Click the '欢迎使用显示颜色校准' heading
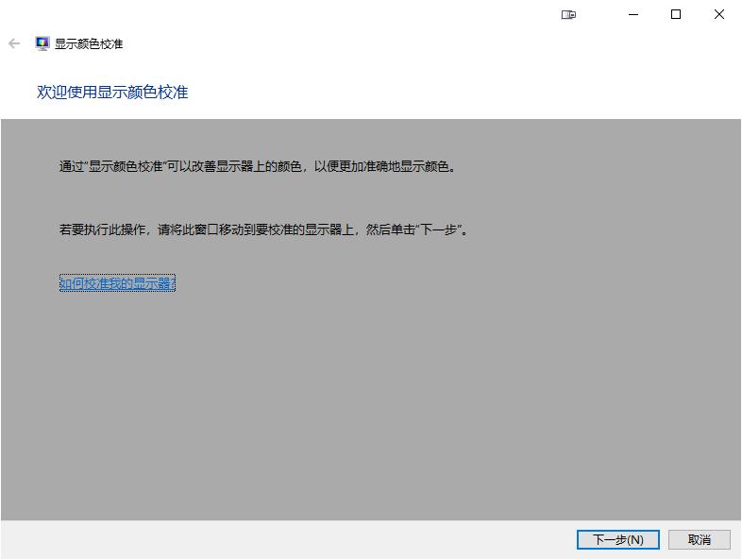 point(112,92)
